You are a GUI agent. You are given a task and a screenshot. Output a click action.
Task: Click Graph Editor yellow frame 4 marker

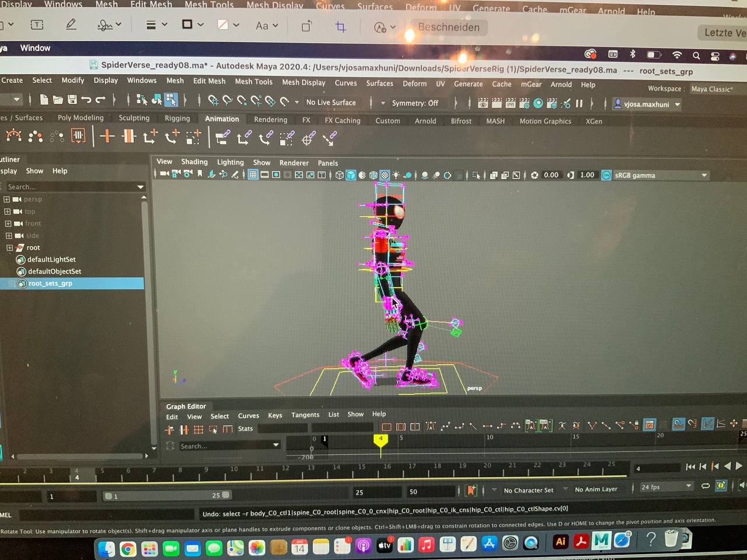pos(381,442)
